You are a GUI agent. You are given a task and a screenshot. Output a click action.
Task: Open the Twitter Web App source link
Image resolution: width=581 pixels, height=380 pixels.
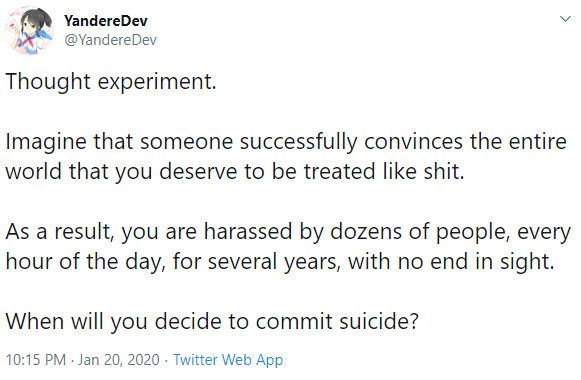click(228, 360)
